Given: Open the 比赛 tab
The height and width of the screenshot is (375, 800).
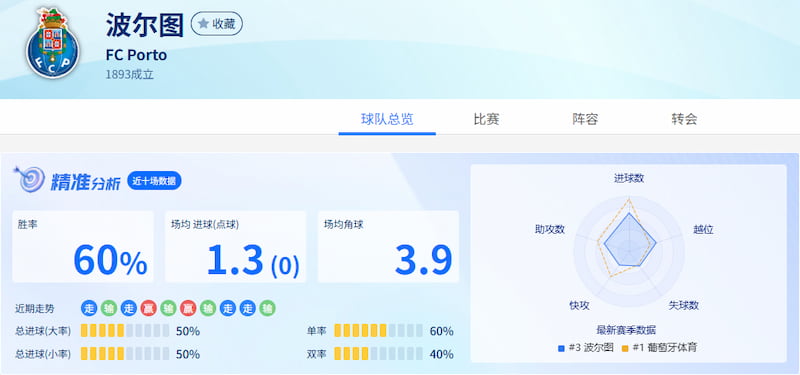Looking at the screenshot, I should pyautogui.click(x=486, y=119).
